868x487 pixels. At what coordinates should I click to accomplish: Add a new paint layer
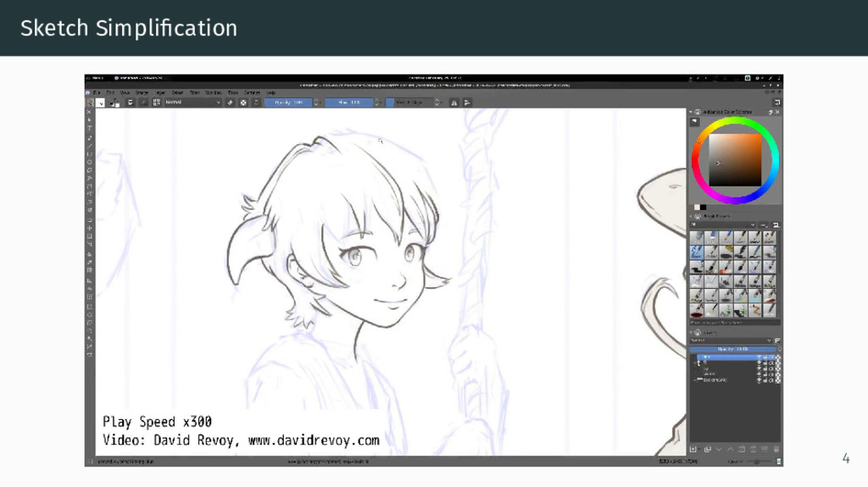[693, 450]
